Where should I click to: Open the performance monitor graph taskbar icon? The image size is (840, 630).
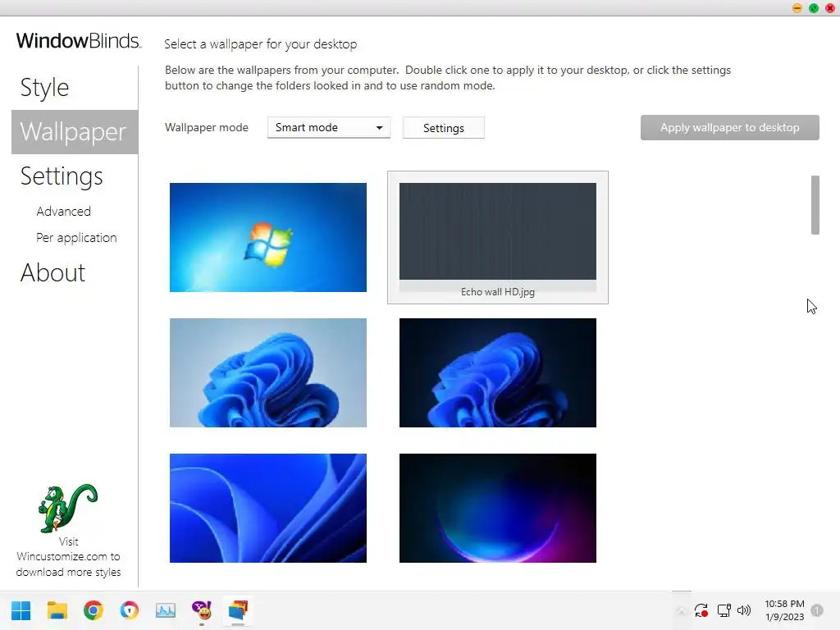[x=166, y=610]
